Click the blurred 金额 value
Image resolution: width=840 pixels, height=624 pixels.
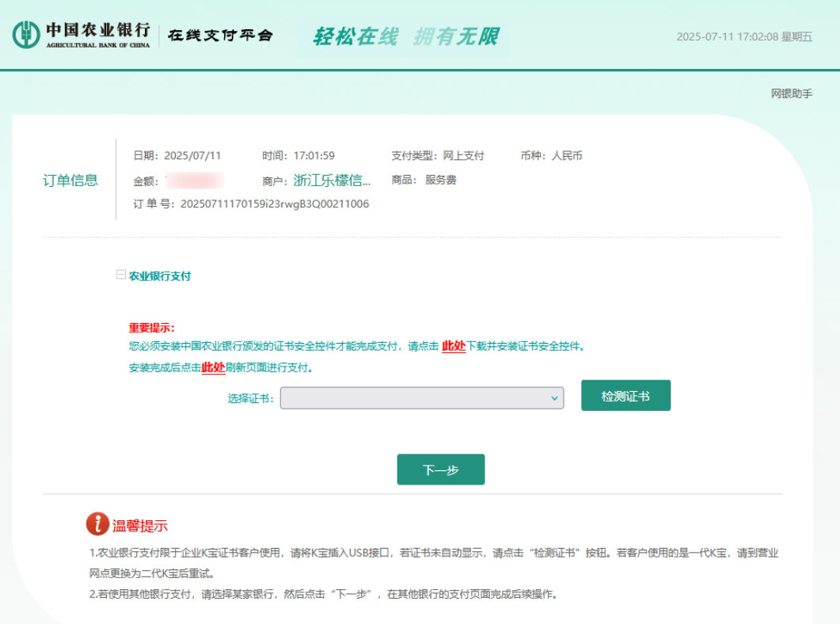195,181
